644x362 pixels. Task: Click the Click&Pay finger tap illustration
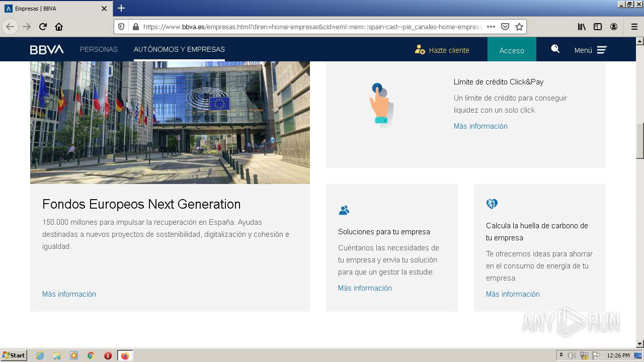click(x=381, y=105)
